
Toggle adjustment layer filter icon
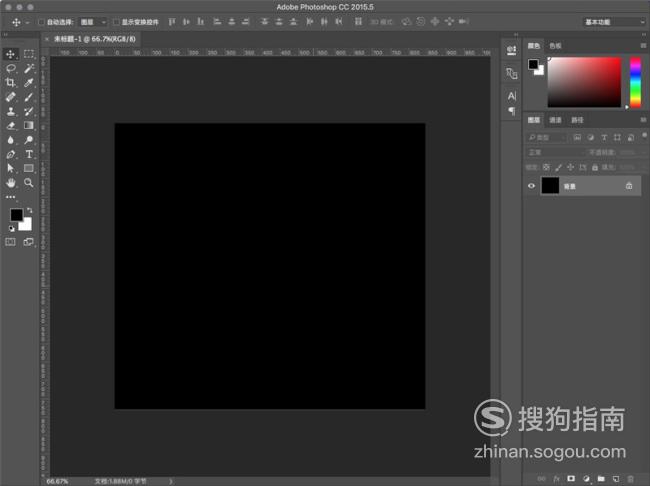pos(591,137)
